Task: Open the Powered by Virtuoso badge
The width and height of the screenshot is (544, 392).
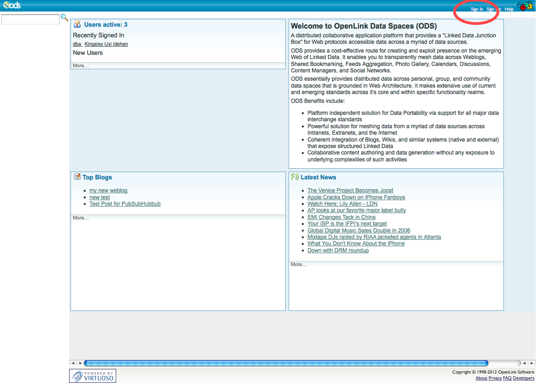Action: (x=93, y=376)
